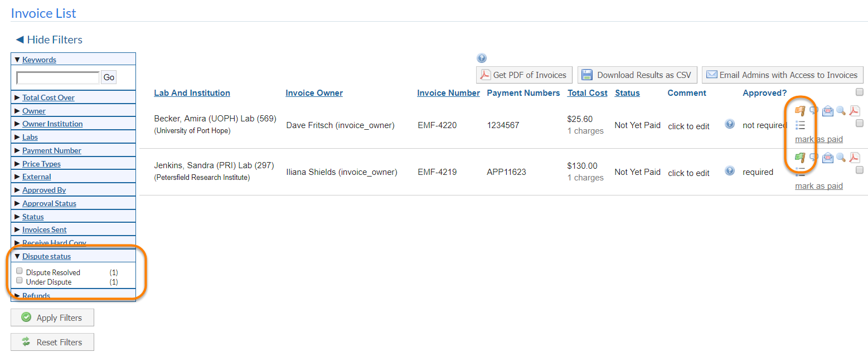Click in the Keywords search text field
This screenshot has height=357, width=868.
click(x=58, y=77)
